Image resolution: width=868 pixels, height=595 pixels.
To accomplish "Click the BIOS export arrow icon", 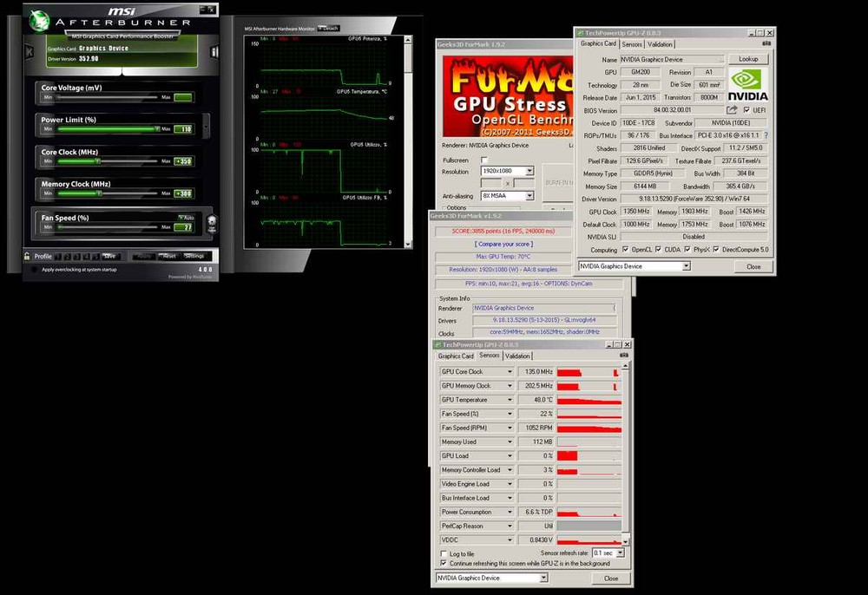I will [x=732, y=110].
